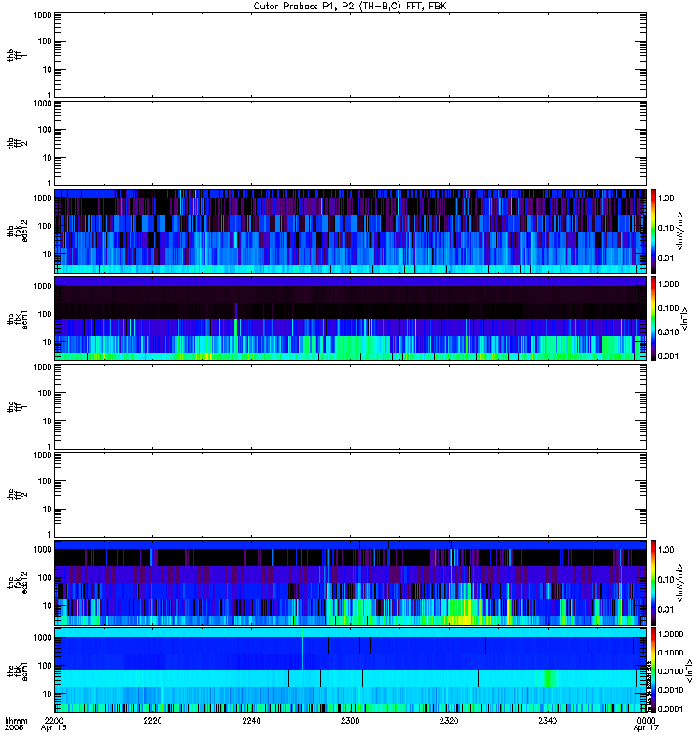Select the empty thc fff 2 plot panel

point(350,495)
